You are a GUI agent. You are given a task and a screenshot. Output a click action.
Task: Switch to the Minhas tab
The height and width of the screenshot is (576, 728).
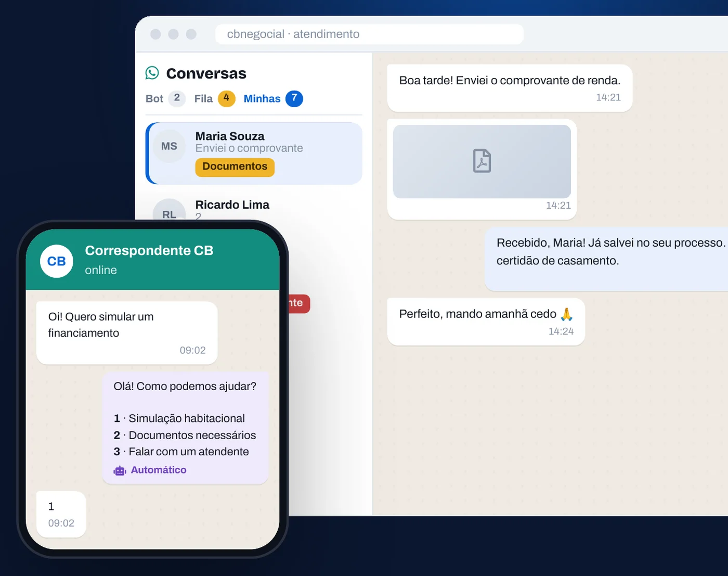pos(262,99)
